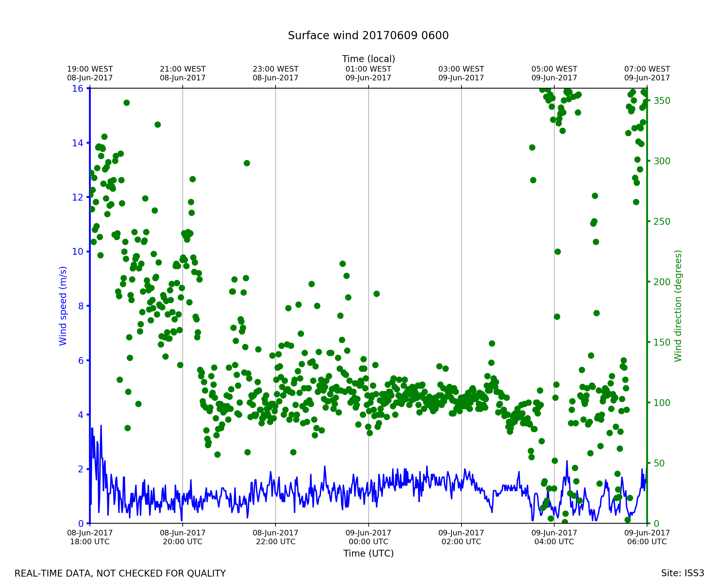719x588 pixels.
Task: Click the green 200 wind direction tick
Action: click(662, 282)
